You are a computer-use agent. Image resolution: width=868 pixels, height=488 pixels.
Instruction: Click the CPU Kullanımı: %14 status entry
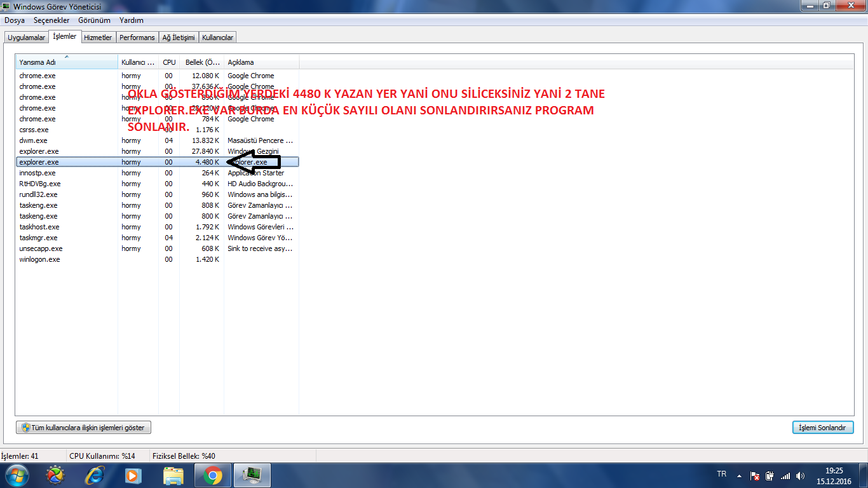(x=102, y=456)
